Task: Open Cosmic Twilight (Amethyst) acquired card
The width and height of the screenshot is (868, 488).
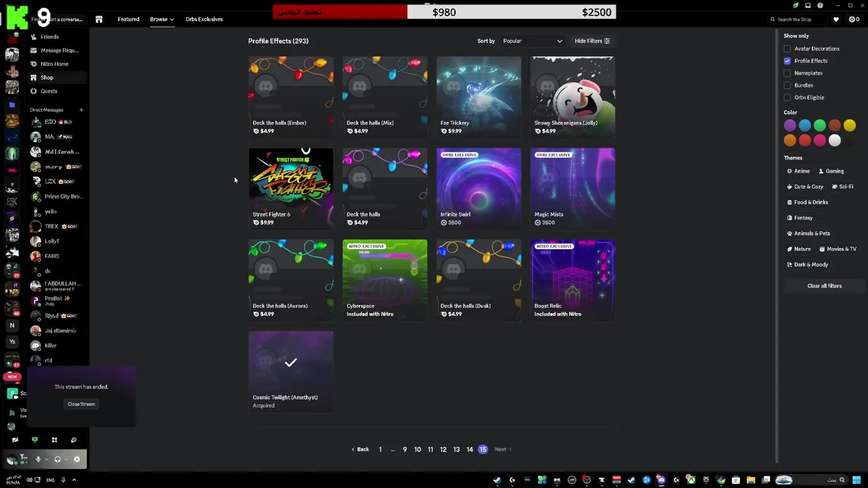Action: (x=291, y=371)
